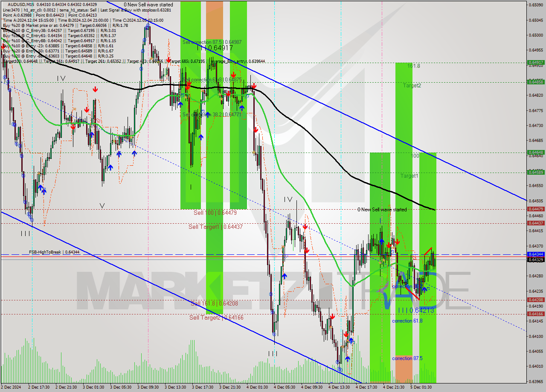
Task: Click the 'I I I 0.64917' wave label
Action: click(215, 48)
